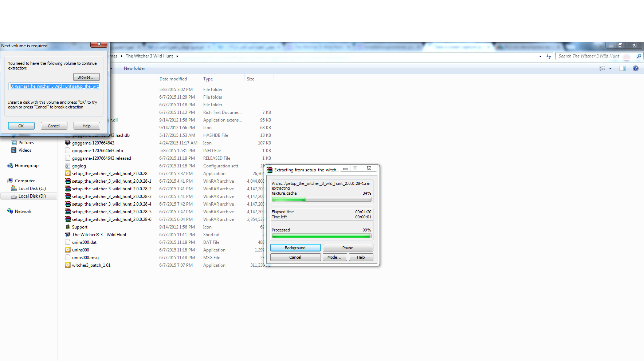644x361 pixels.
Task: Click the unins000.dat file icon
Action: (68, 242)
